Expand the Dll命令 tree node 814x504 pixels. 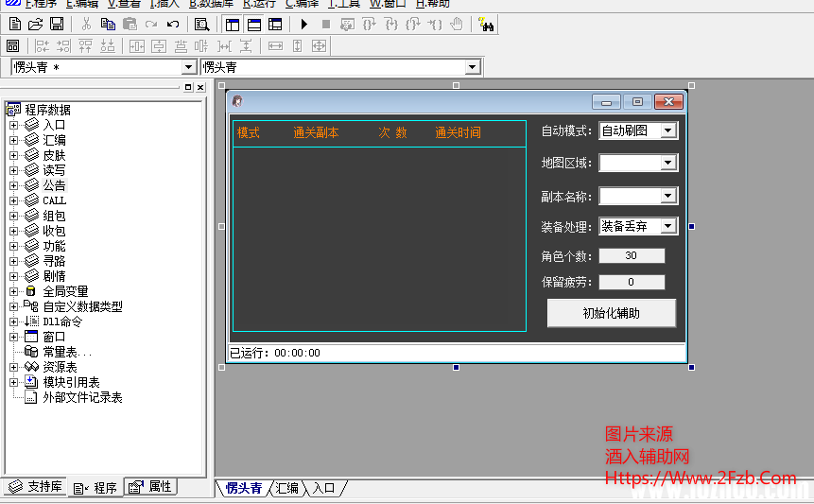pyautogui.click(x=13, y=322)
